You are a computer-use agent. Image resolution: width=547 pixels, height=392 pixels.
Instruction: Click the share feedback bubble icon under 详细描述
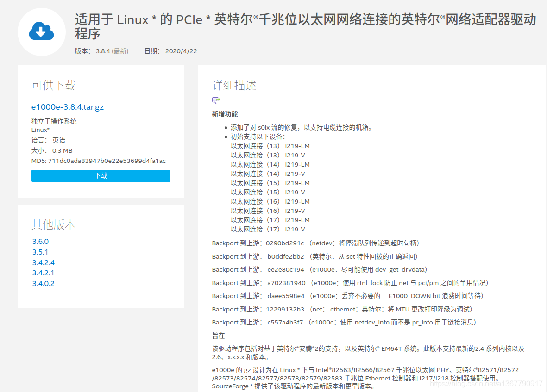tap(216, 100)
